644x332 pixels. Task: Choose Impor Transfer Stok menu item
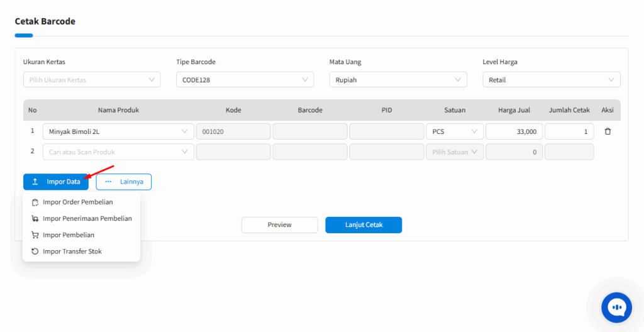[x=72, y=252]
